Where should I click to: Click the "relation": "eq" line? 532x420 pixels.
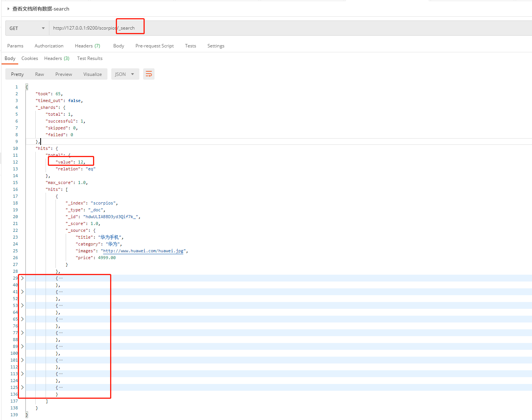75,169
